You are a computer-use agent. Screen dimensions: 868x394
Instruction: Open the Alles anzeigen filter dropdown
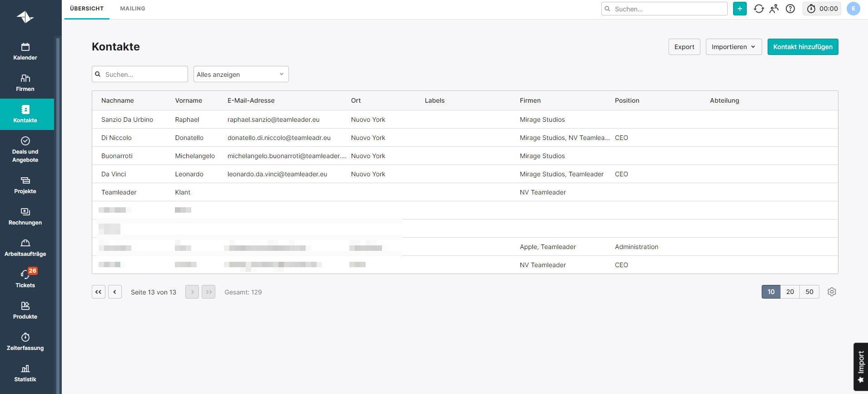tap(241, 74)
